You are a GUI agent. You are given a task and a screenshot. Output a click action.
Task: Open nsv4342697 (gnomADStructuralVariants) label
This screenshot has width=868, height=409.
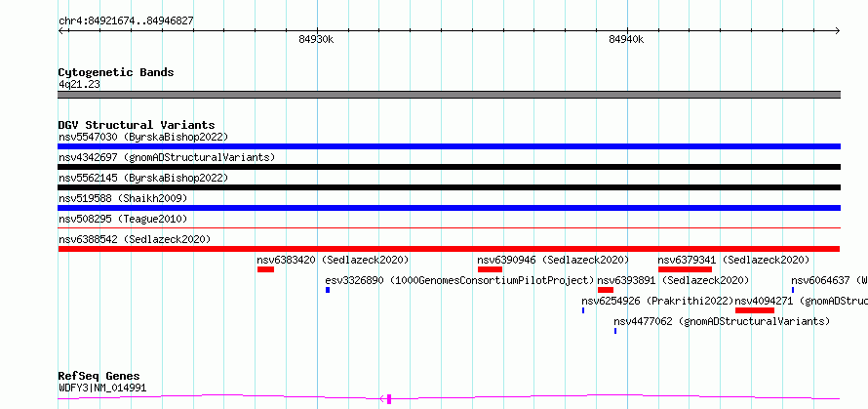point(167,157)
